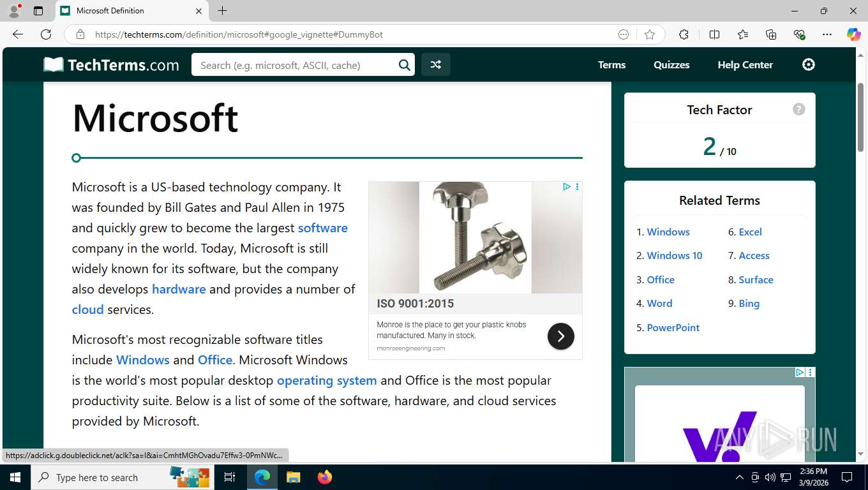Refresh the page
The width and height of the screenshot is (868, 490).
coord(46,34)
